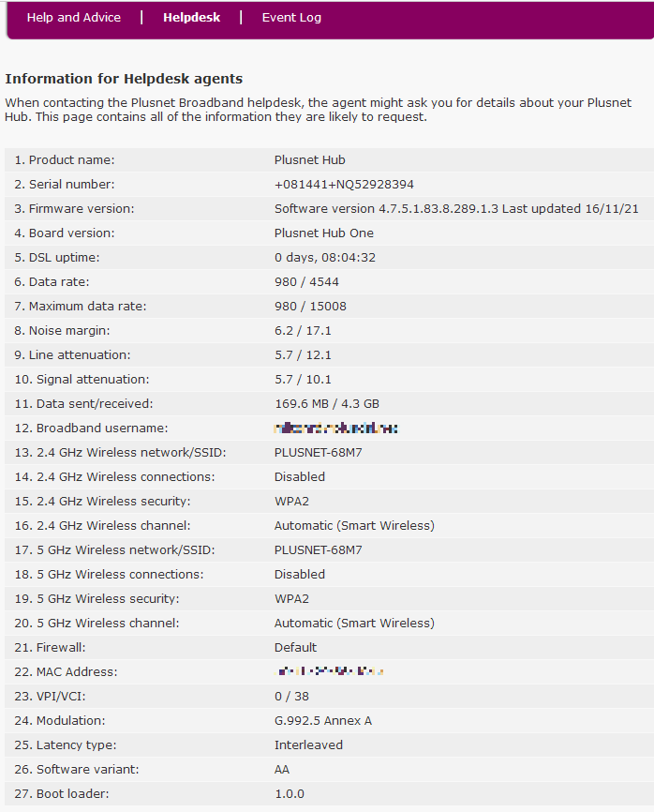
Task: Select the redacted broadband username
Action: tap(335, 428)
